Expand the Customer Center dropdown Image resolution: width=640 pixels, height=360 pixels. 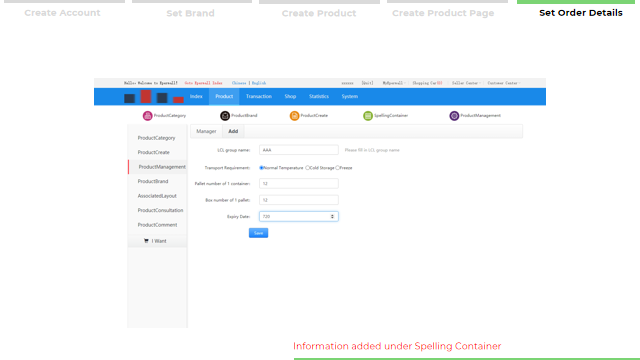pos(504,83)
